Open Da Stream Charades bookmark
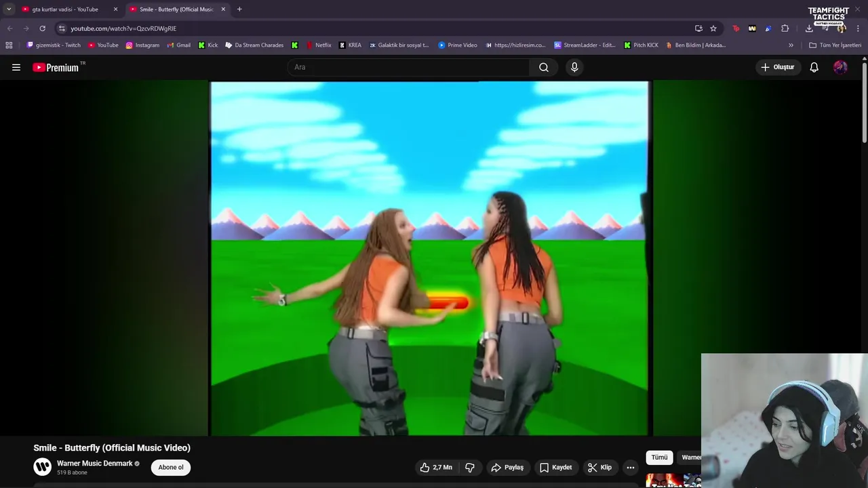 (x=254, y=45)
